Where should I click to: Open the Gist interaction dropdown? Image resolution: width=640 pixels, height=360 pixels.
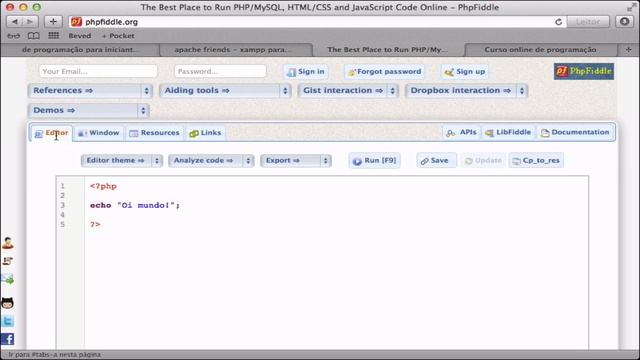coord(348,91)
